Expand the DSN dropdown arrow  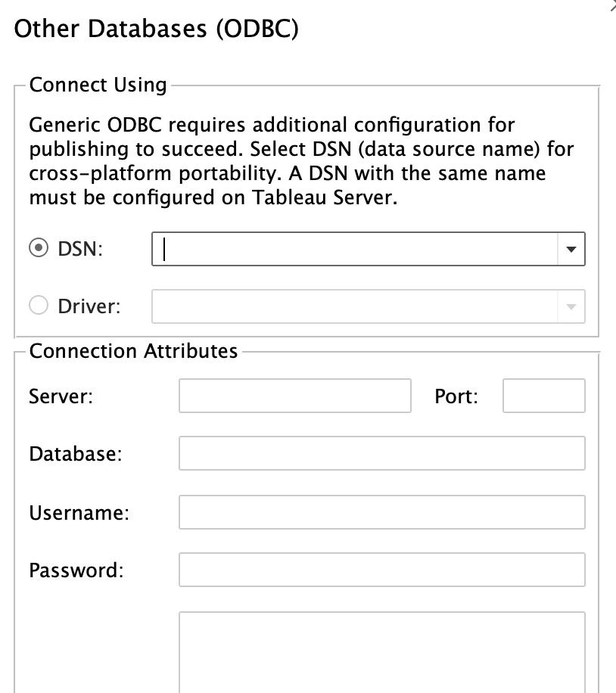coord(571,249)
